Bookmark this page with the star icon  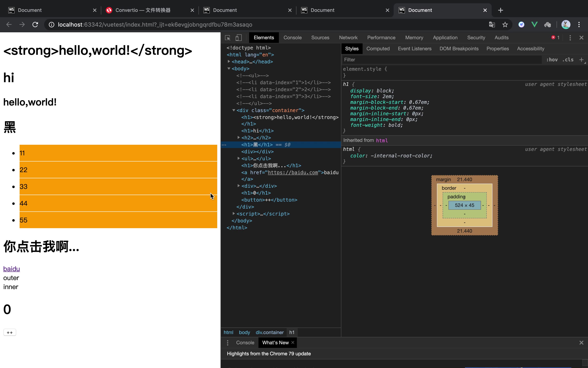[x=505, y=25]
